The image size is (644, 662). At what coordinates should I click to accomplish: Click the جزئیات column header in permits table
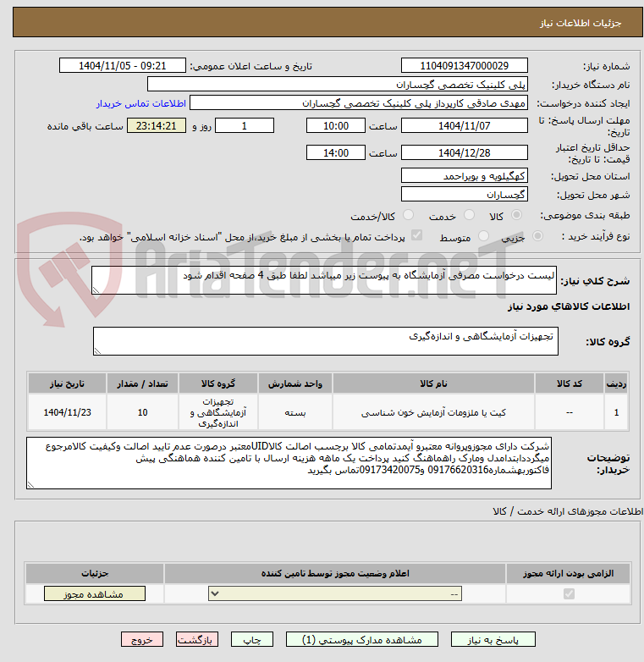(95, 573)
